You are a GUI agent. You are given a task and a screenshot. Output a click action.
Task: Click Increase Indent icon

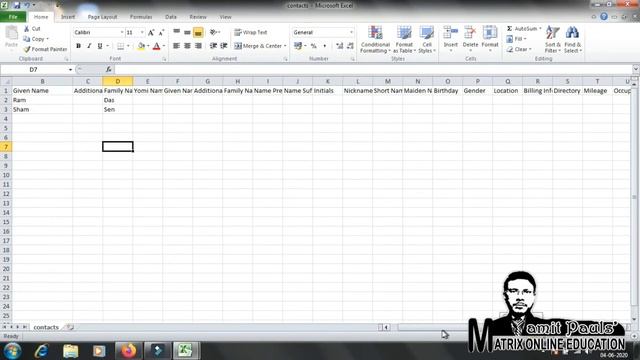click(224, 46)
